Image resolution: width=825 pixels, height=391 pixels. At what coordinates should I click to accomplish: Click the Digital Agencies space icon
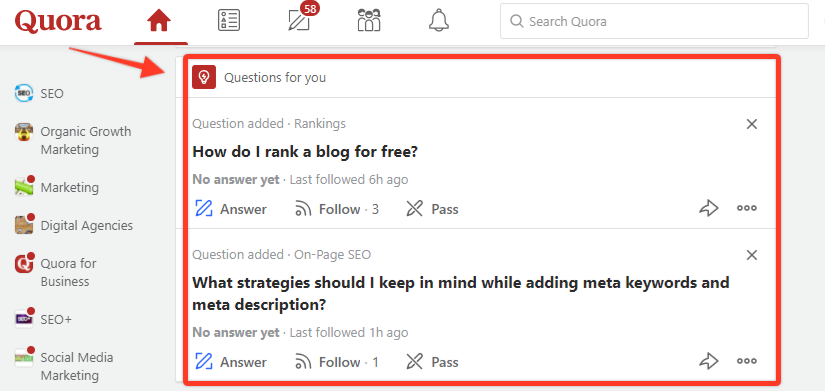point(24,225)
